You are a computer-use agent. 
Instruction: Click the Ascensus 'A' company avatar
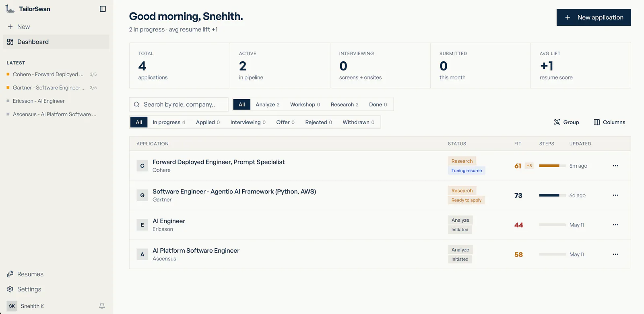coord(142,254)
